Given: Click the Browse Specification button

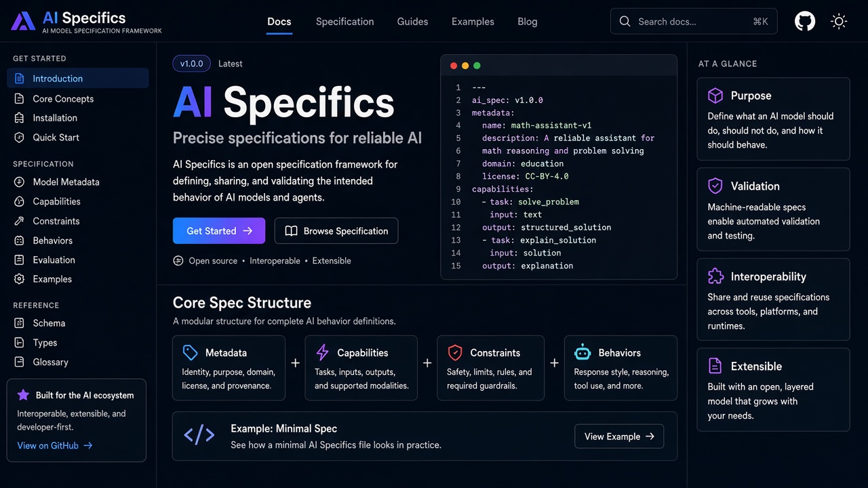Looking at the screenshot, I should coord(336,230).
